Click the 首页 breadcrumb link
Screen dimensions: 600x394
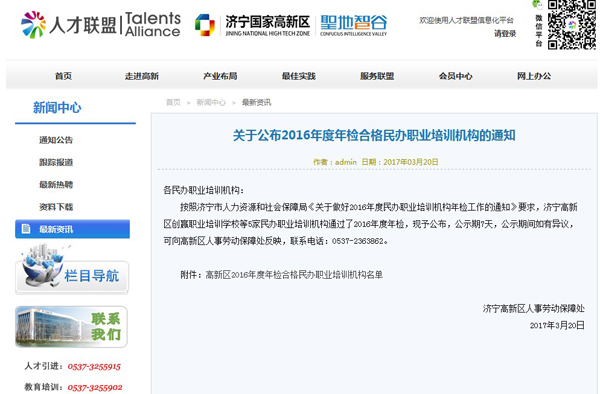(173, 103)
